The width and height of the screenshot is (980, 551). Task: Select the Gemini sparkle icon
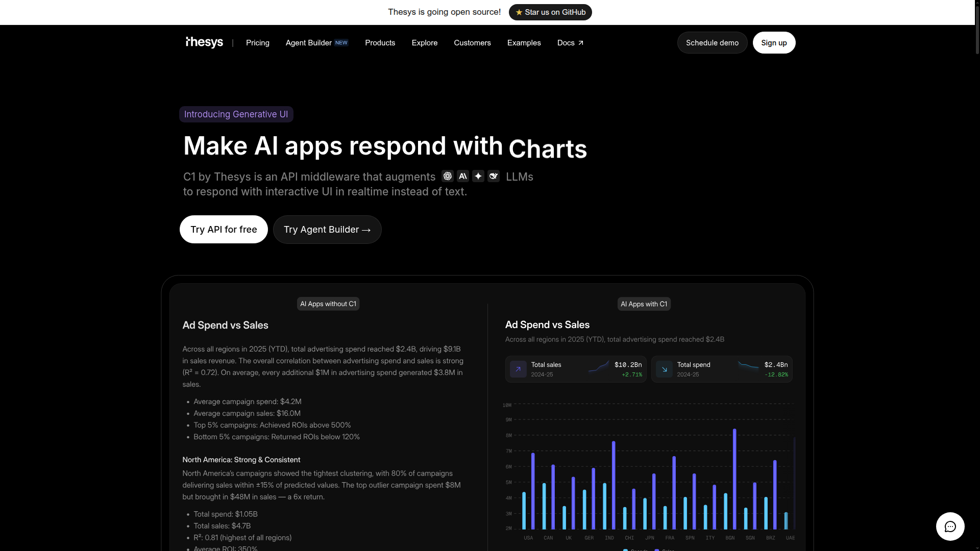coord(478,176)
